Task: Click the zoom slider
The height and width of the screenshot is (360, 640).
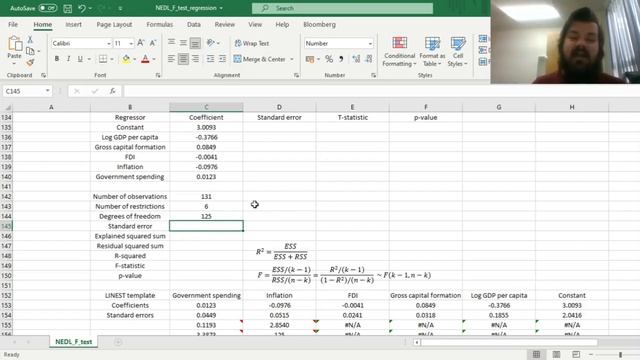Action: click(620, 354)
